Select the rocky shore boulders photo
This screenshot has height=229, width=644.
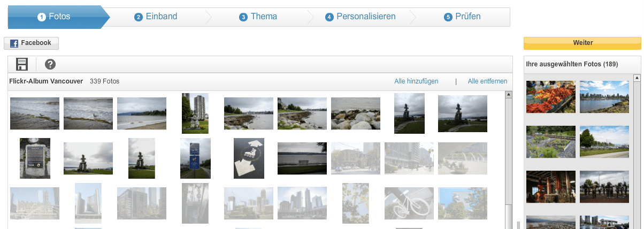[356, 113]
